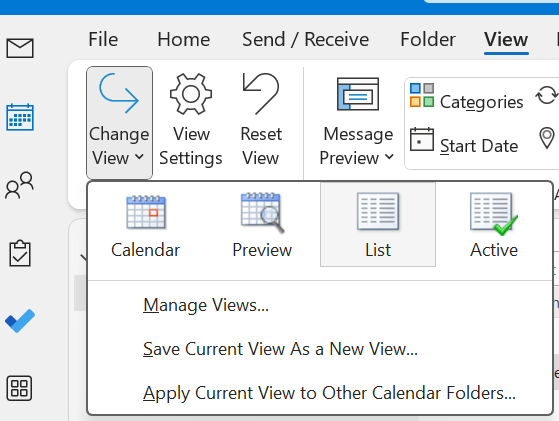Open the More Apps grid icon
Screen dimensions: 559x421
tap(20, 388)
